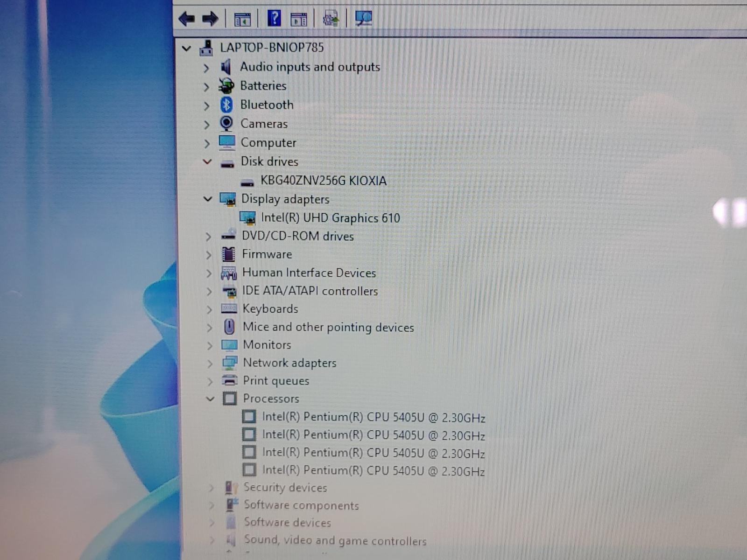
Task: Click the Display adapters icon
Action: point(228,199)
